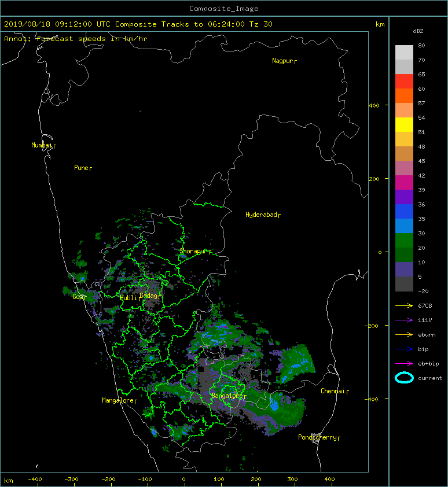Image resolution: width=448 pixels, height=487 pixels.
Task: Click the eburn legend label text
Action: [x=427, y=335]
